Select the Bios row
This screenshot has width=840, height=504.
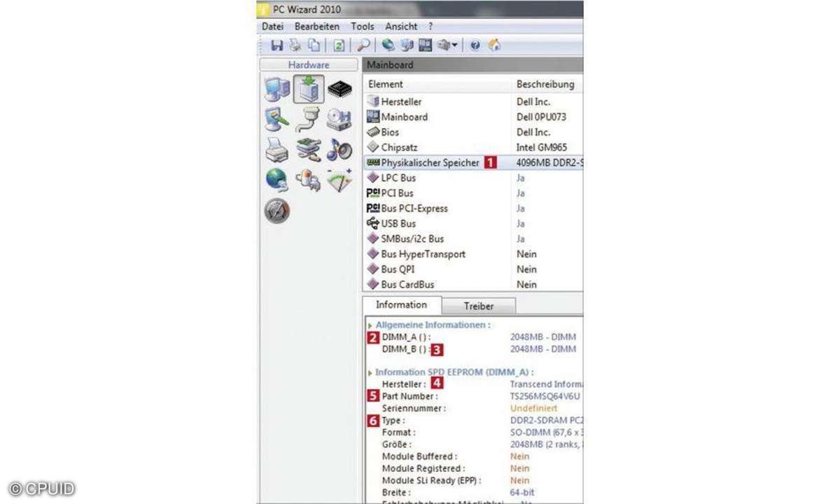click(472, 132)
